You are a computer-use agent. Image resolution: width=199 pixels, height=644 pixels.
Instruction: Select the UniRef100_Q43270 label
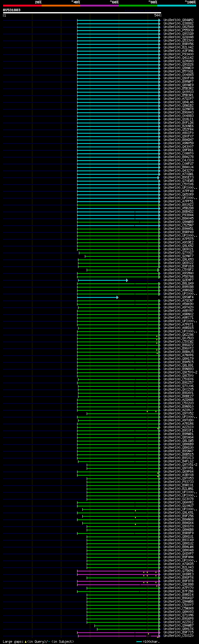click(x=178, y=171)
